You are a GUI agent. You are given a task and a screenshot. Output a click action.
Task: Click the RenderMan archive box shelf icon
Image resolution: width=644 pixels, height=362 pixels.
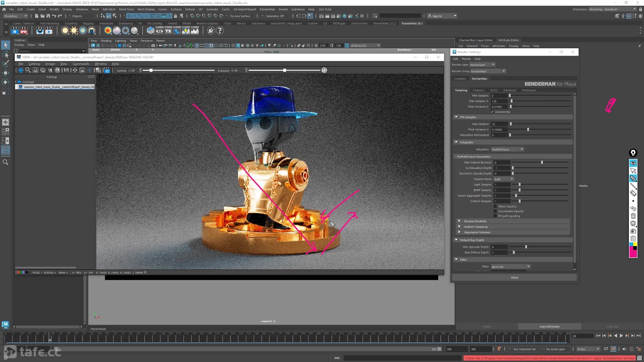tap(151, 31)
